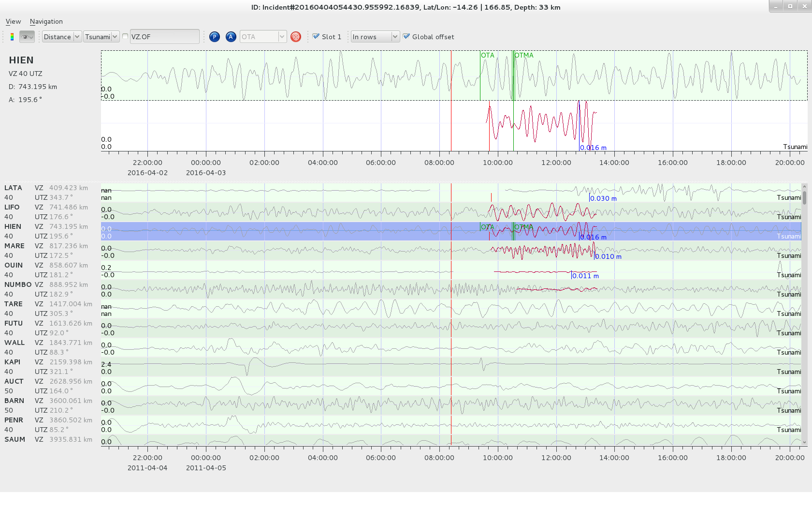This screenshot has height=508, width=812.
Task: Click the red target crosshair icon
Action: [x=296, y=37]
